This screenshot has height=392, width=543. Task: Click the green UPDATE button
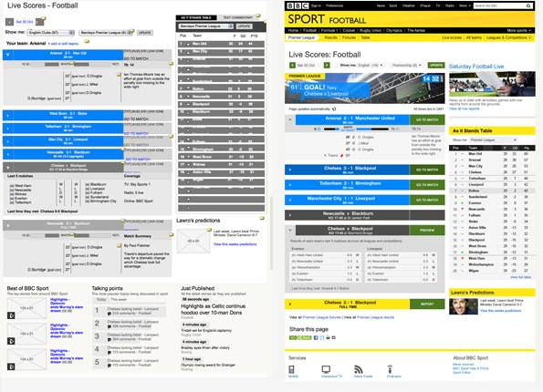coord(436,65)
